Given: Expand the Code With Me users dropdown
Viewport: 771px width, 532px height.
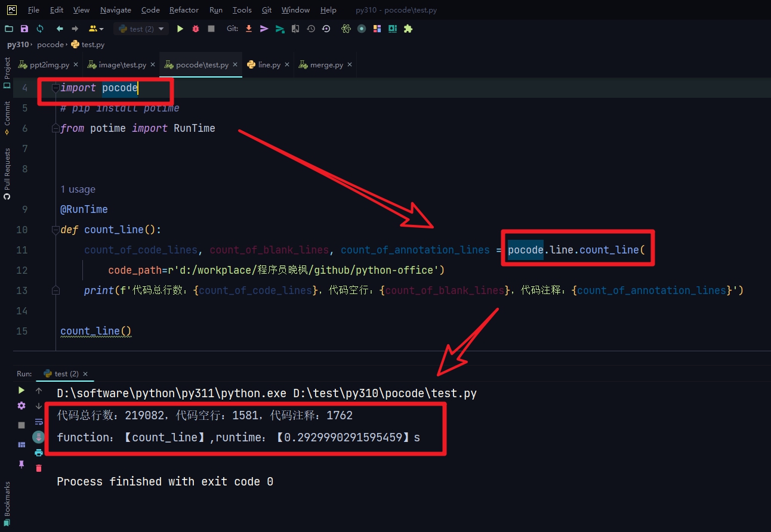Looking at the screenshot, I should tap(97, 29).
